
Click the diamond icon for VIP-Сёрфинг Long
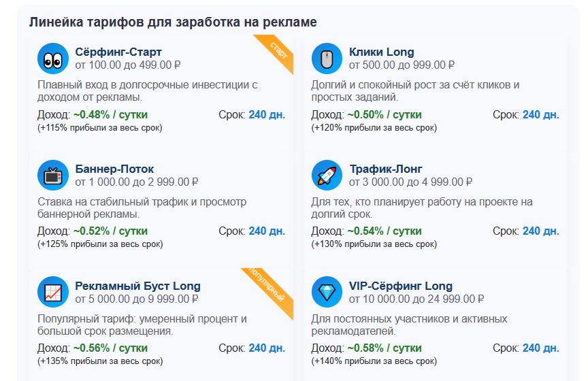327,293
